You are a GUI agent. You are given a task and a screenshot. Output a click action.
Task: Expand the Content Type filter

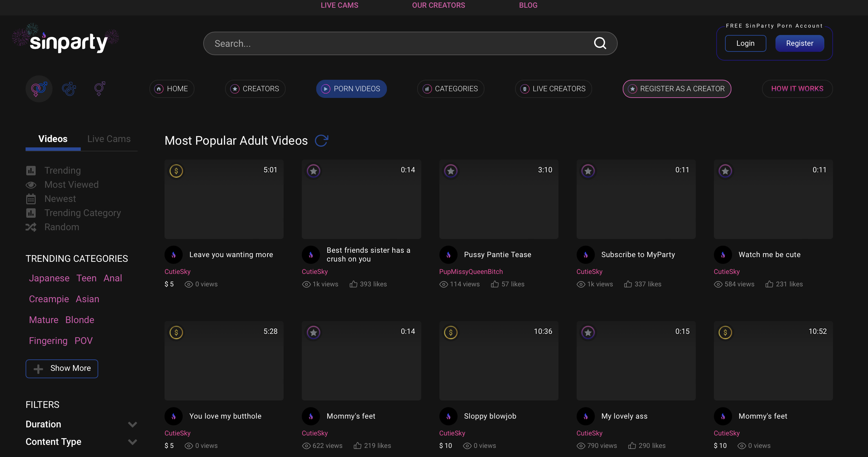(x=81, y=442)
